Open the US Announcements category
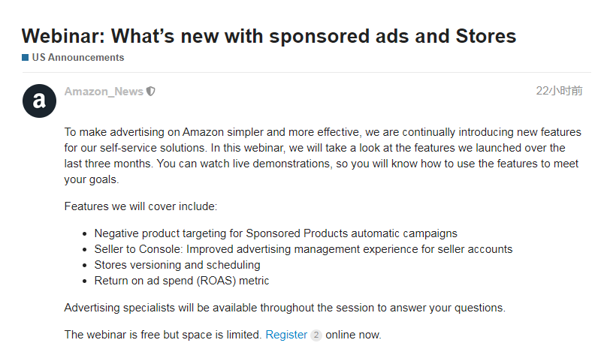The height and width of the screenshot is (364, 604). pos(77,57)
